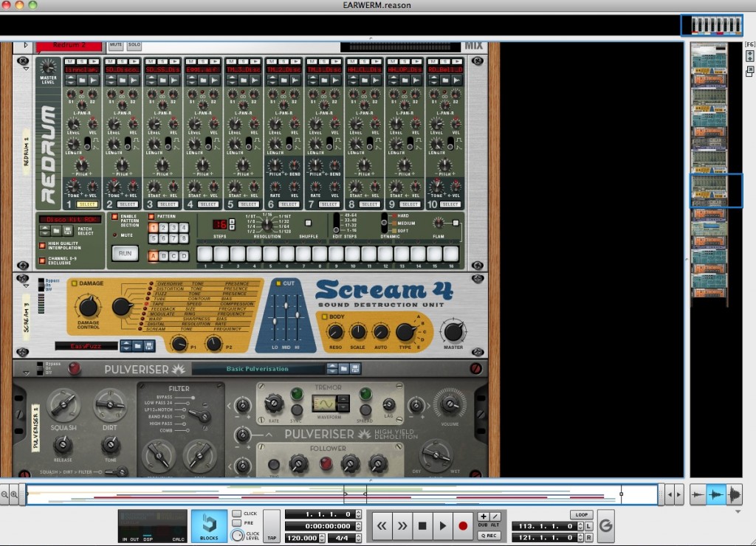The width and height of the screenshot is (756, 546).
Task: Select Redrum channel 1
Action: (87, 204)
